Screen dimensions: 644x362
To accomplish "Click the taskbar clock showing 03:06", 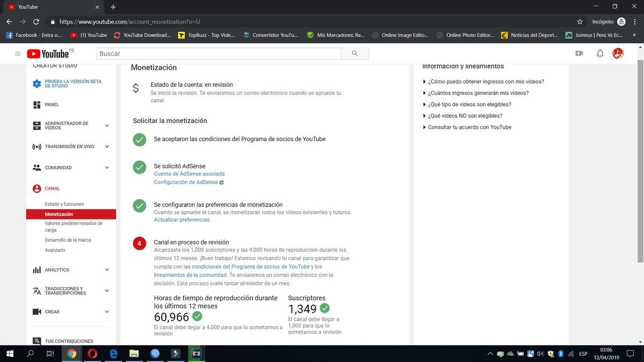I will pos(606,353).
